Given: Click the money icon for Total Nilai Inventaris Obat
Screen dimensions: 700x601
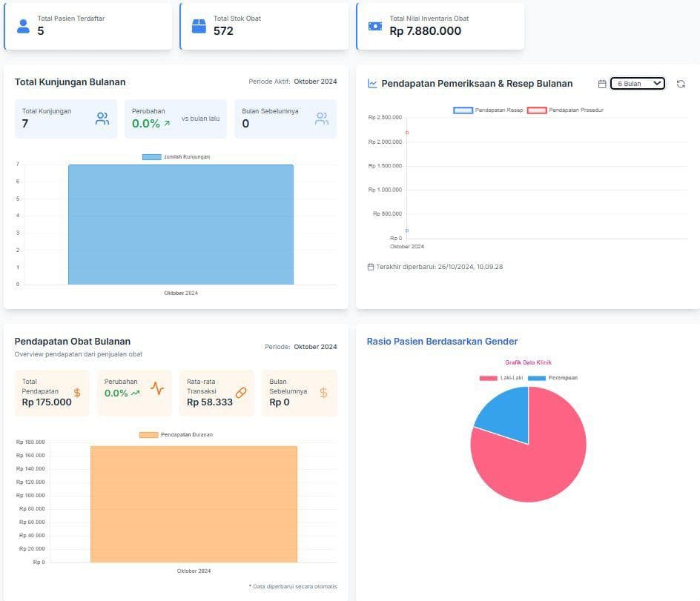Looking at the screenshot, I should coord(375,26).
